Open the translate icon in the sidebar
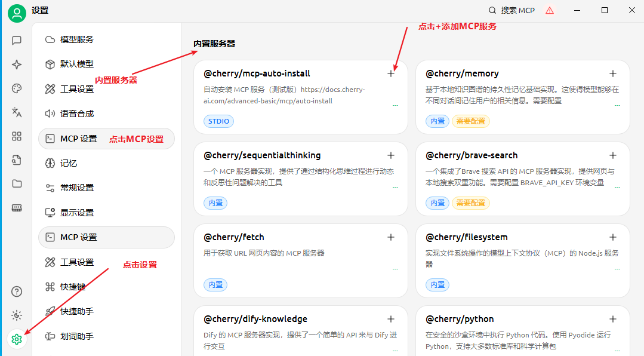 (17, 112)
